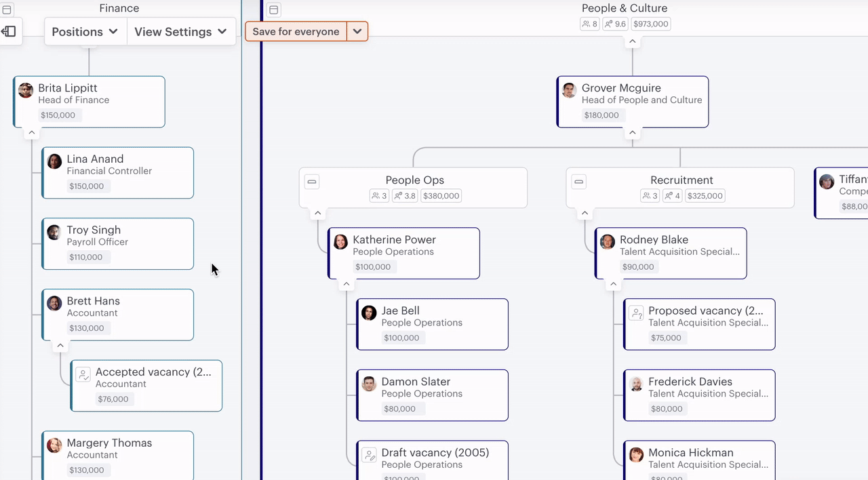
Task: Select the panel icon above the Finance department
Action: [7, 9]
